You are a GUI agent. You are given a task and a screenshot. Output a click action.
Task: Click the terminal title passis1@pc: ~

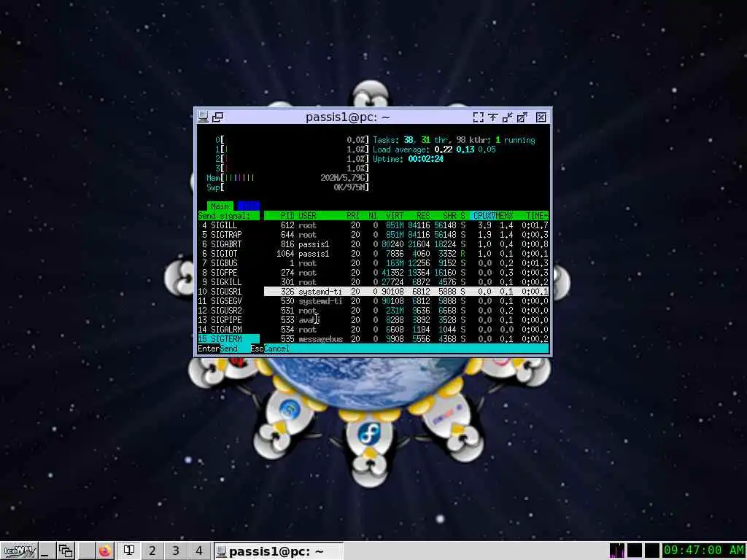347,117
